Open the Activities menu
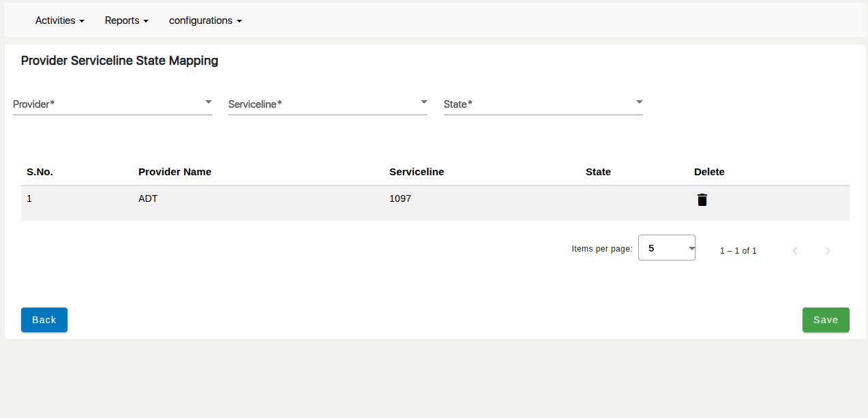This screenshot has width=868, height=418. point(60,20)
